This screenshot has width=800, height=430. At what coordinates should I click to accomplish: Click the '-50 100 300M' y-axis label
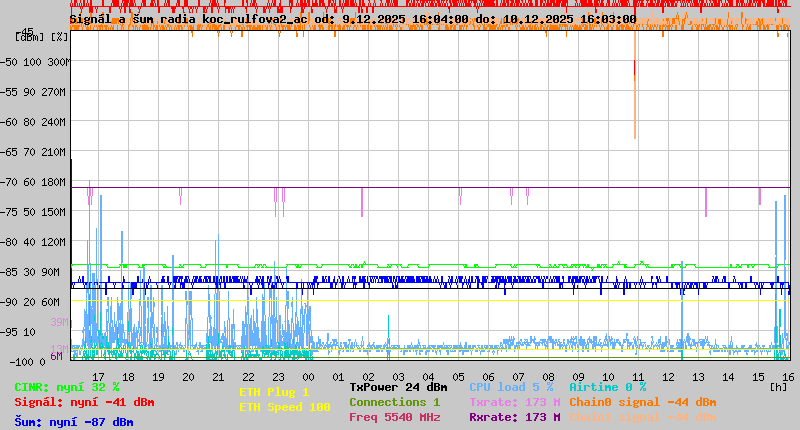pos(33,62)
